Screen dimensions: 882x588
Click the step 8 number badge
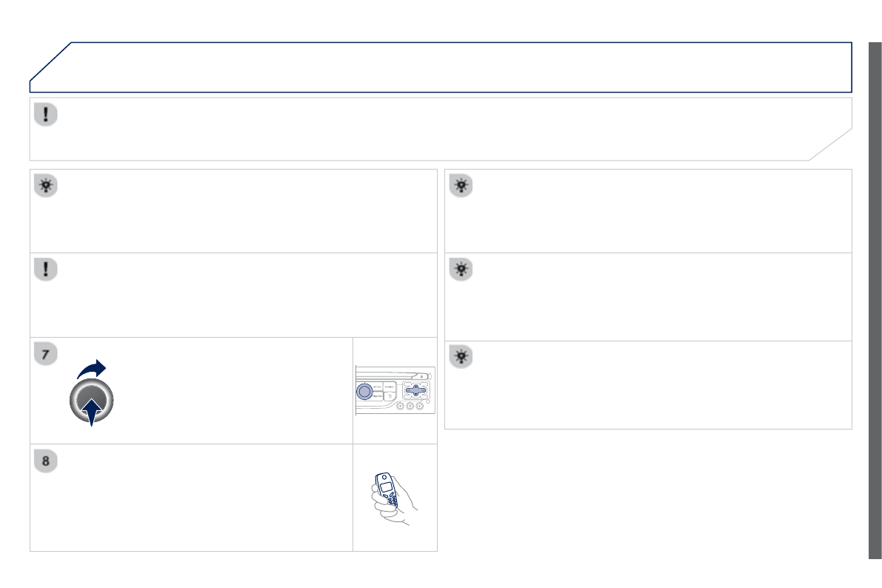[45, 461]
